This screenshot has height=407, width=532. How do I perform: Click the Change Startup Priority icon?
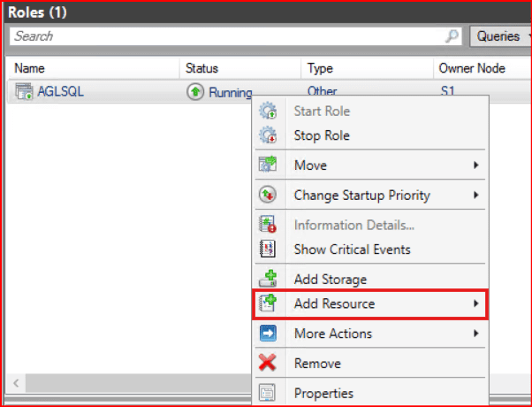click(x=268, y=195)
